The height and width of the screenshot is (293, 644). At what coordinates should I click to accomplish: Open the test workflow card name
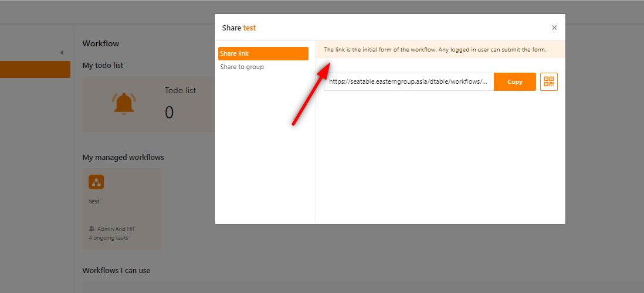tap(94, 201)
